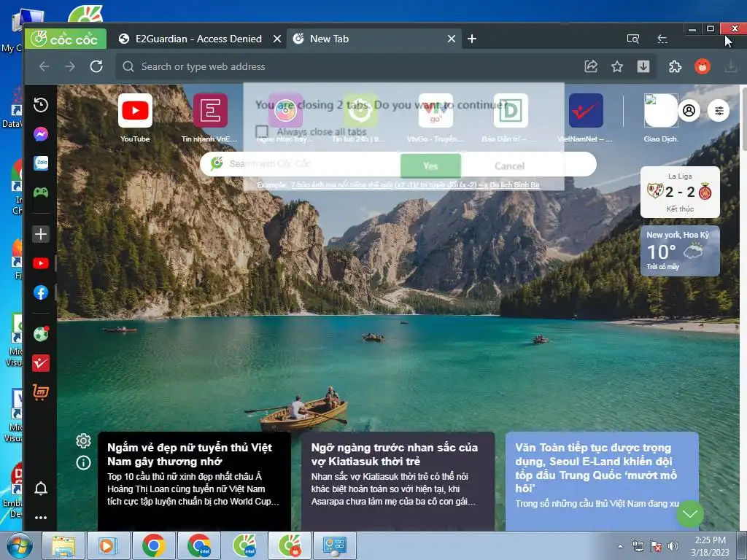747x560 pixels.
Task: Show the background info icon
Action: point(83,462)
